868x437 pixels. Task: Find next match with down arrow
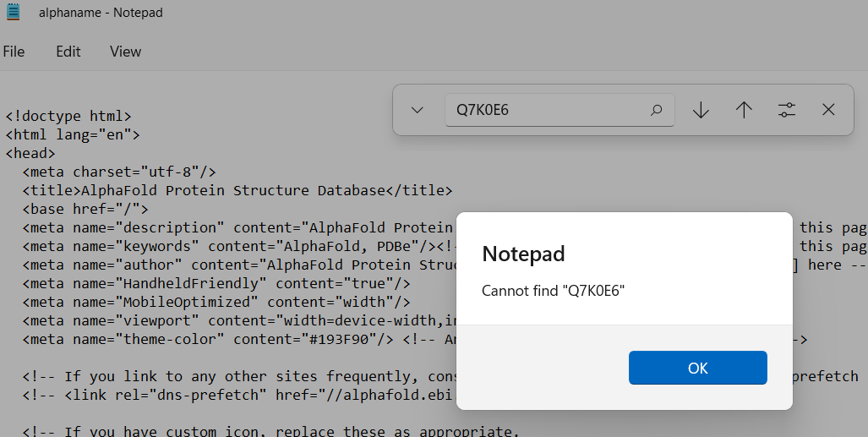point(701,110)
